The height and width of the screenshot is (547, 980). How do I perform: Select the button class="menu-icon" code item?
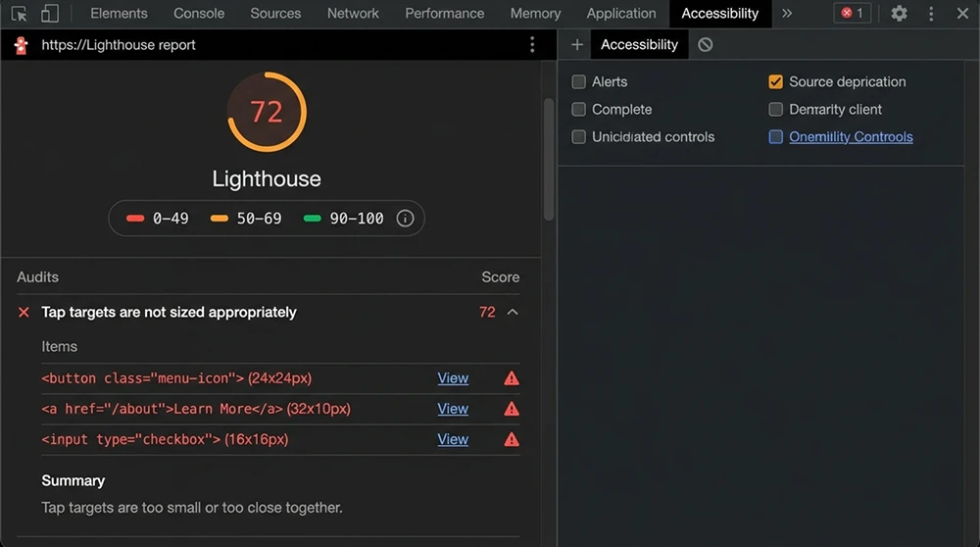176,378
